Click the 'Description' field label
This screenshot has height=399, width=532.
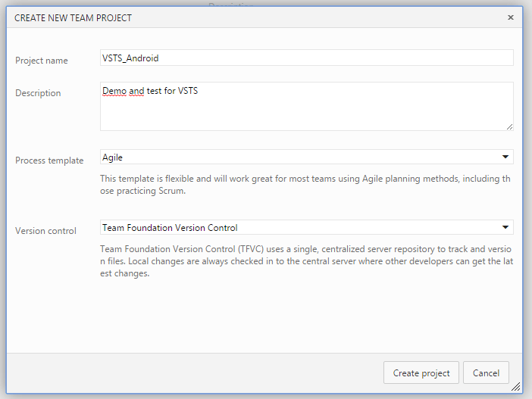pos(38,93)
